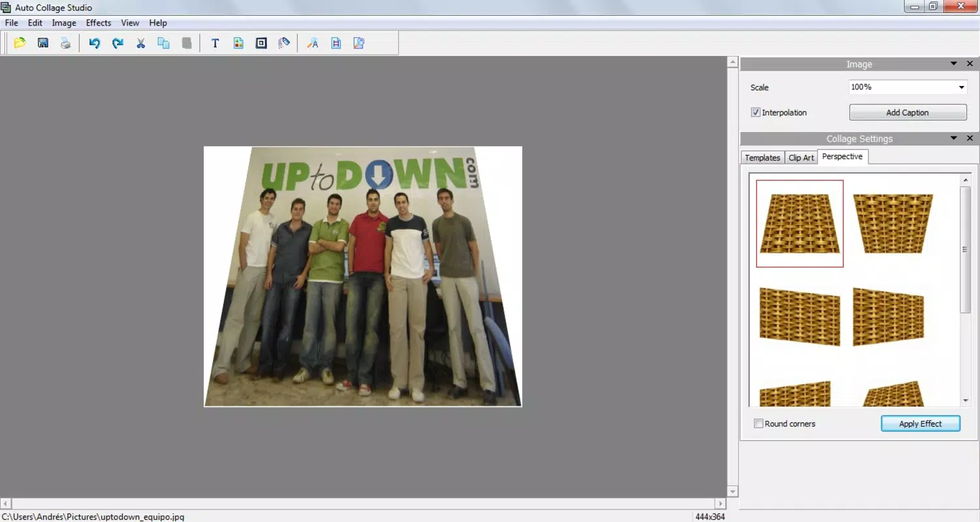Click the perspective list scroll-up arrow

point(966,179)
